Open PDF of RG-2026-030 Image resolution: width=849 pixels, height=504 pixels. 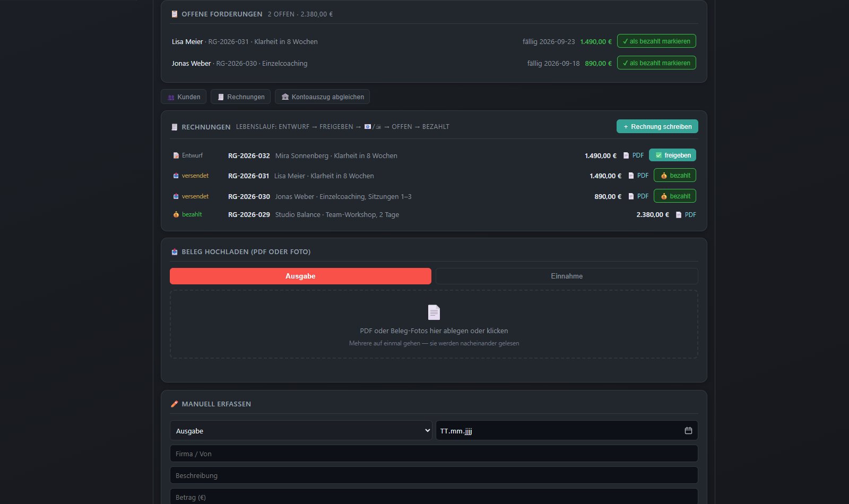tap(638, 196)
